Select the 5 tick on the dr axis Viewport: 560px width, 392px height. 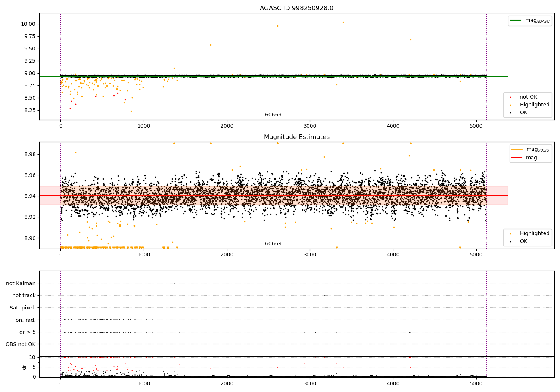click(x=34, y=367)
